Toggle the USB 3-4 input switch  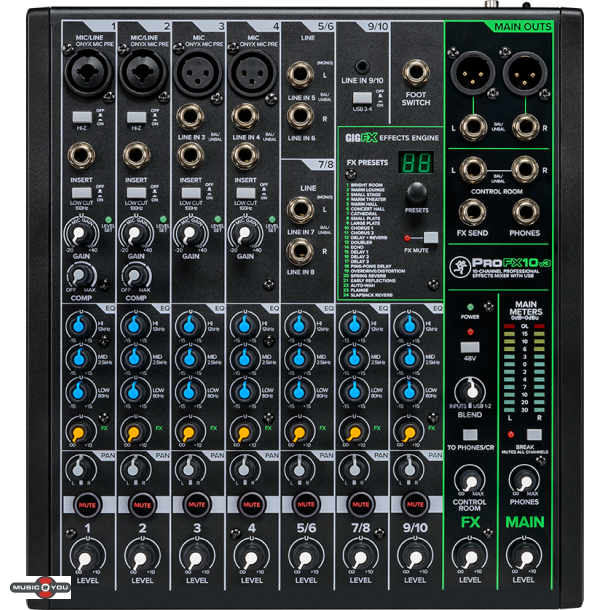pyautogui.click(x=362, y=99)
